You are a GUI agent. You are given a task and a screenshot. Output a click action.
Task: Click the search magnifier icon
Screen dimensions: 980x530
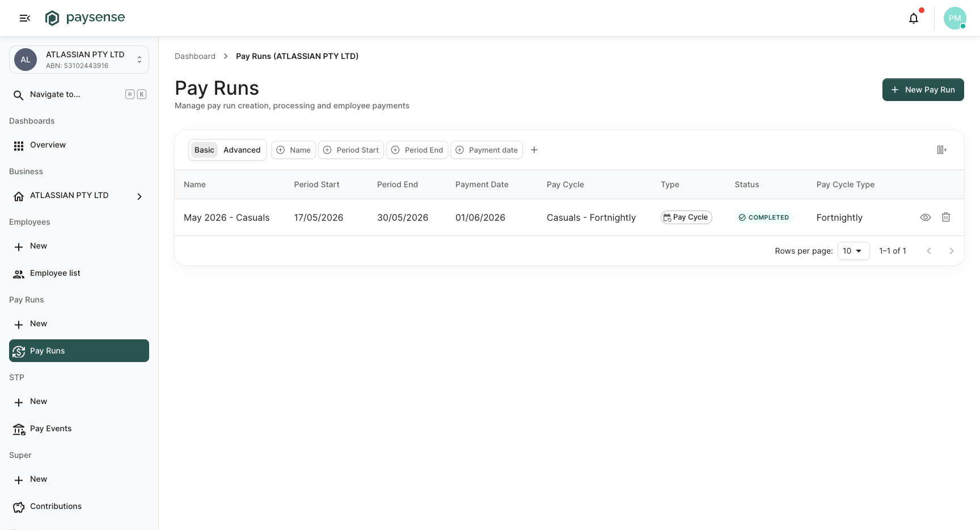coord(19,95)
